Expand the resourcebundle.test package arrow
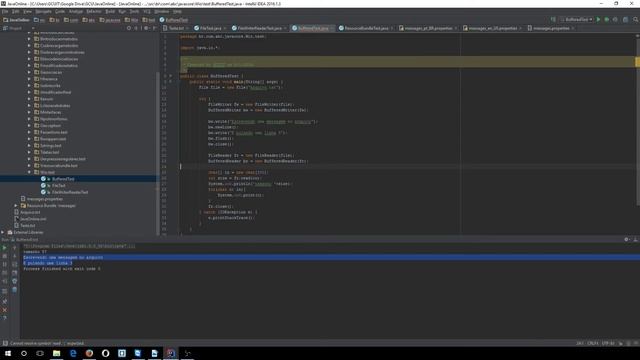 [29, 166]
